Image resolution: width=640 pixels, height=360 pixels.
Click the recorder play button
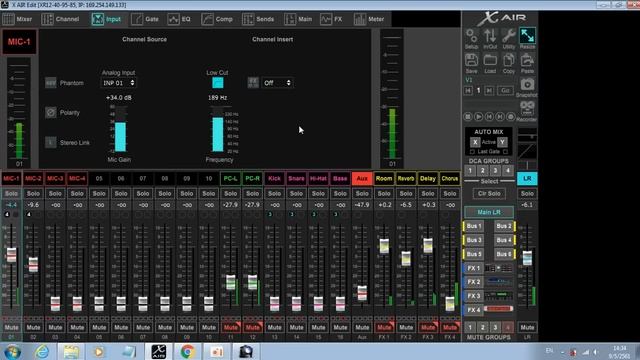coord(478,117)
